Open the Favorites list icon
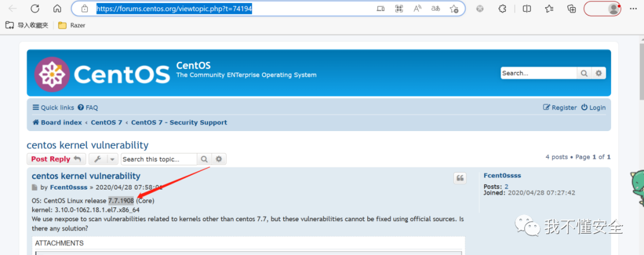644x255 pixels. 549,8
